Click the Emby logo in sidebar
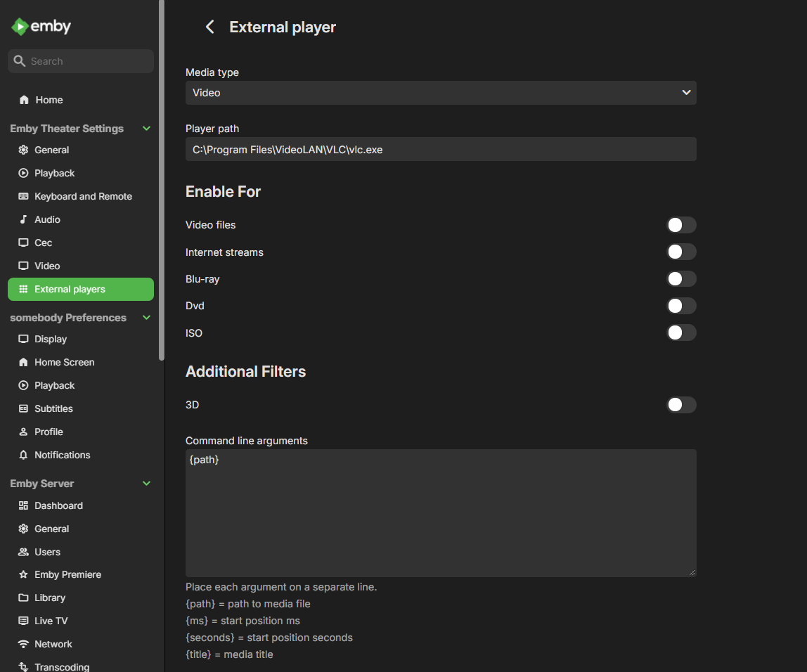Image resolution: width=807 pixels, height=672 pixels. pos(41,27)
